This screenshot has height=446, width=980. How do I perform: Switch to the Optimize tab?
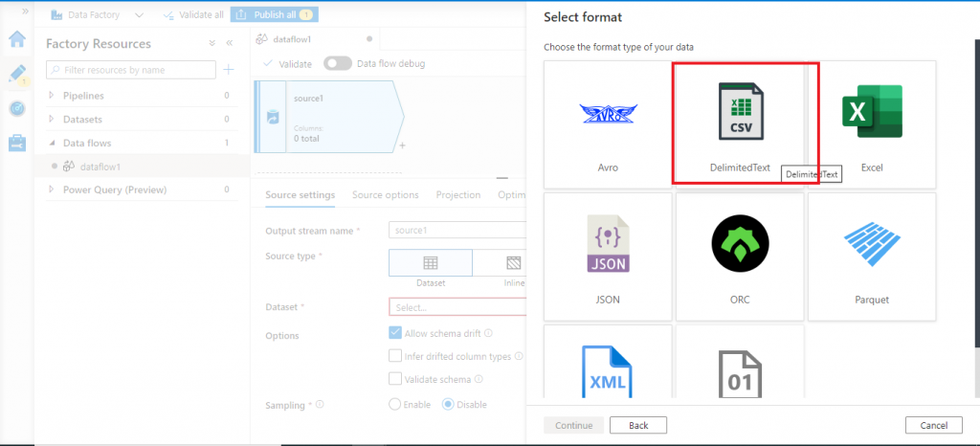coord(513,195)
